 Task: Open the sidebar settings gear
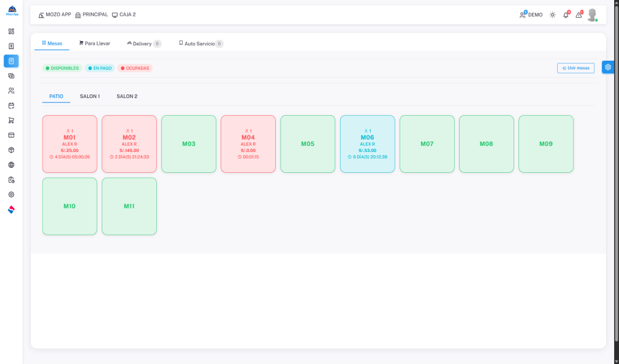[x=10, y=195]
